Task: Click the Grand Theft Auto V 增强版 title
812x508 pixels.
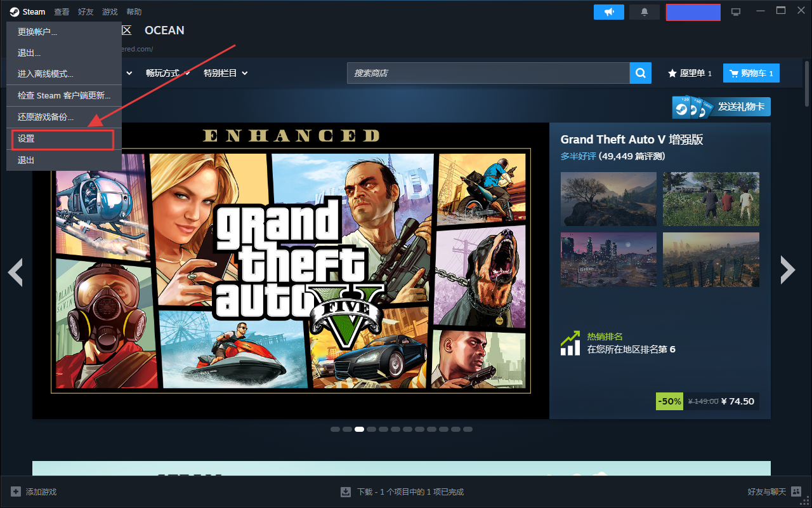Action: 632,140
